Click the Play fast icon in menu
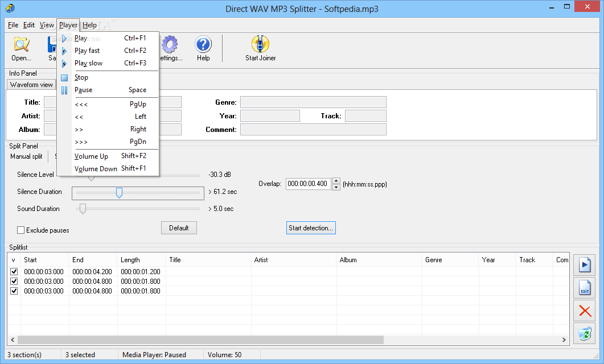This screenshot has height=364, width=604. pyautogui.click(x=64, y=51)
